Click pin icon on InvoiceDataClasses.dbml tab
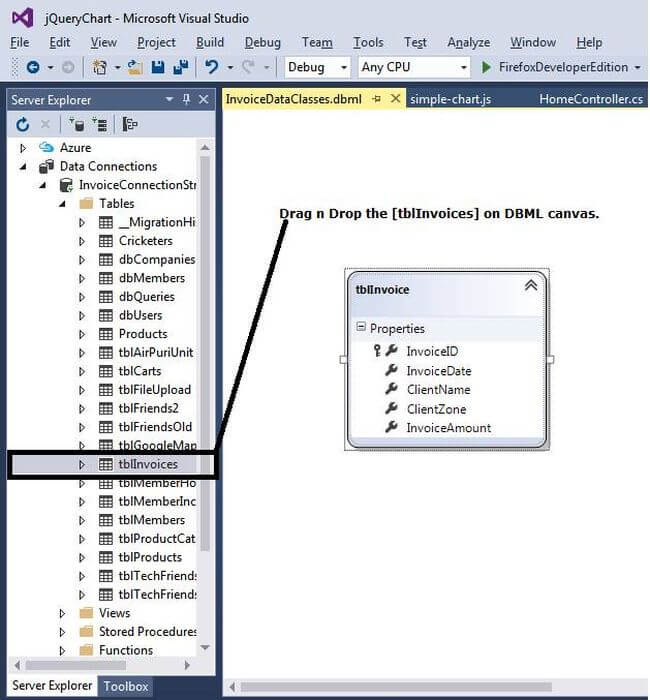 point(376,99)
